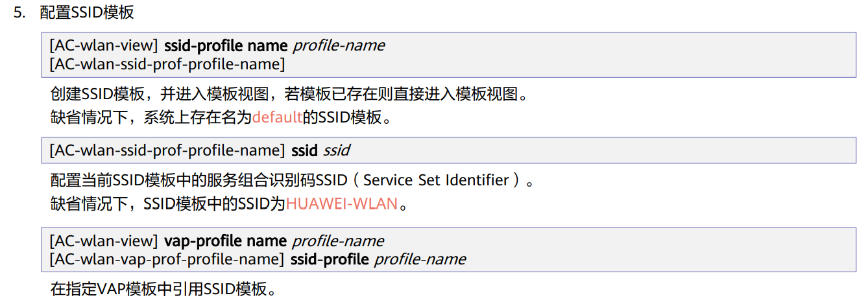Click the list number 5.

(x=19, y=12)
